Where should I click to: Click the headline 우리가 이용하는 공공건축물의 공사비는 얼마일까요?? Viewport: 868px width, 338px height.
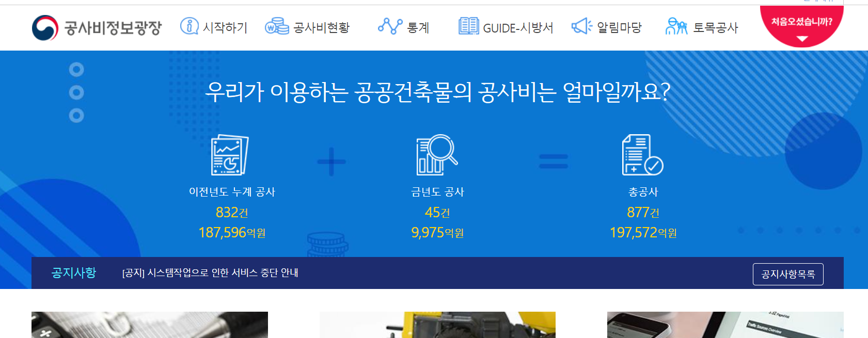[x=437, y=92]
